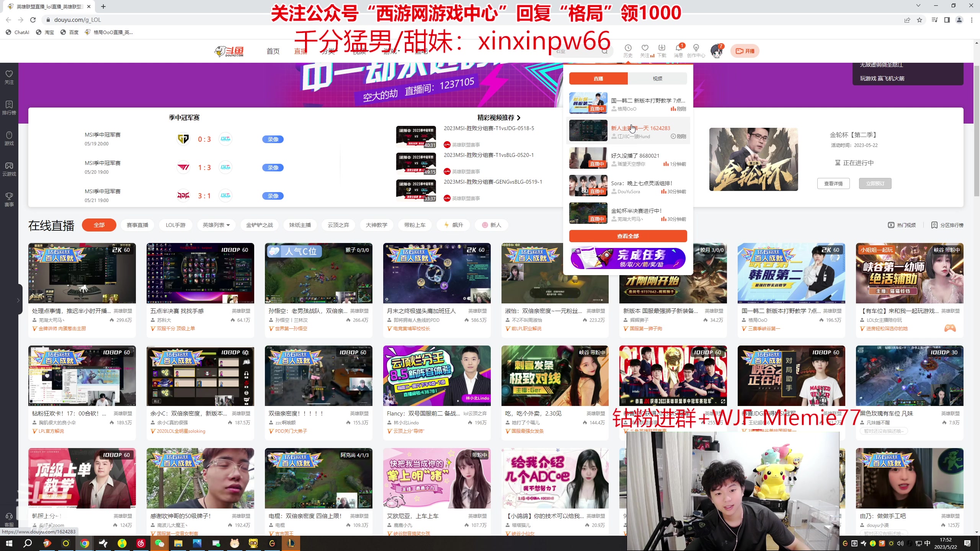Select the 大神教学 filter tab
The height and width of the screenshot is (551, 980).
point(377,225)
